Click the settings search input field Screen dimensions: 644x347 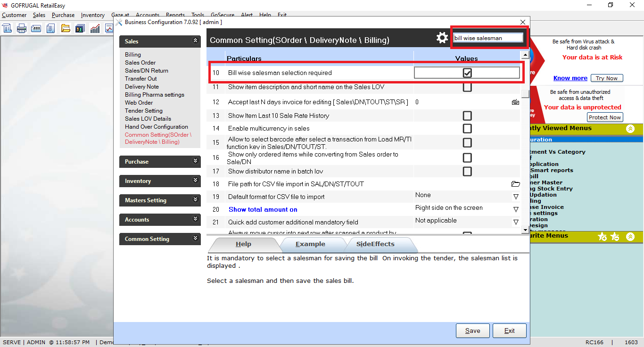(488, 38)
